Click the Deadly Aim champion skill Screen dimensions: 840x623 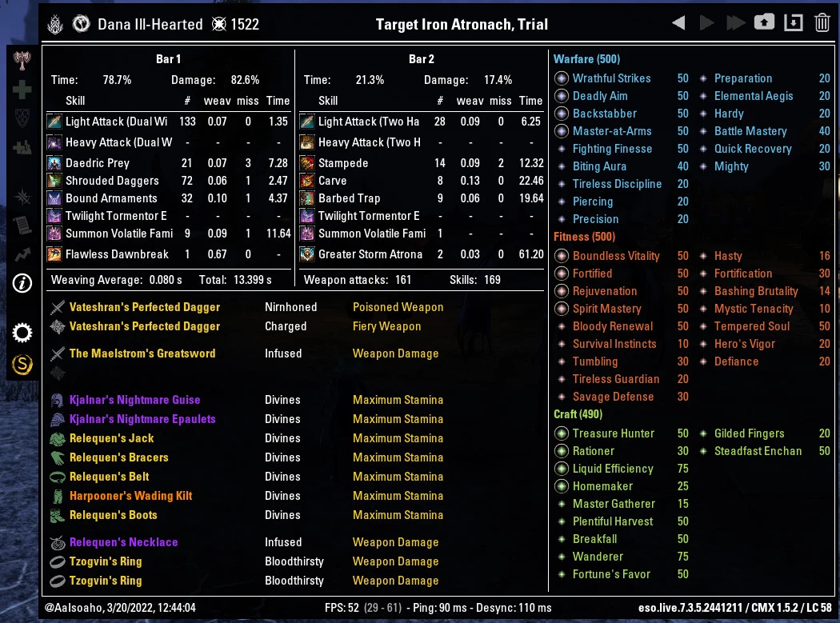click(600, 96)
